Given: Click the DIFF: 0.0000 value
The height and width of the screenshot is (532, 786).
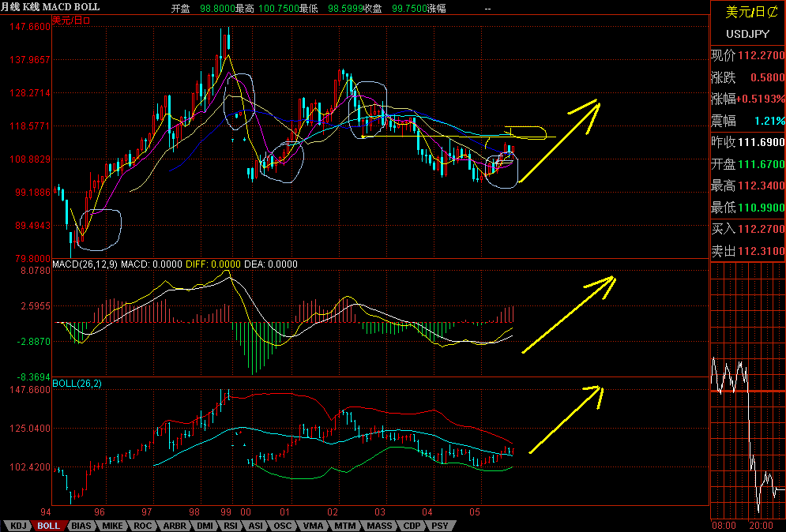Looking at the screenshot, I should 213,264.
